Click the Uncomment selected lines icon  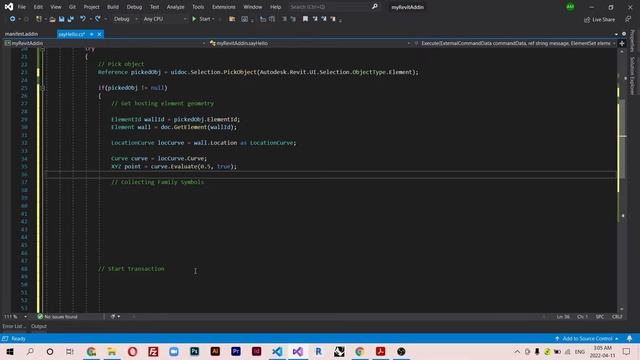coord(293,19)
